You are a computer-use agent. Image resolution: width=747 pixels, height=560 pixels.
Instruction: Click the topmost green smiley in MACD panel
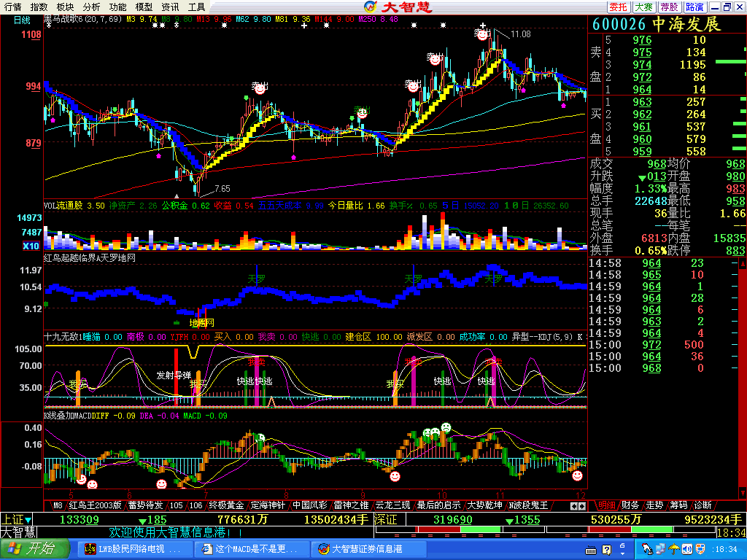[x=446, y=427]
